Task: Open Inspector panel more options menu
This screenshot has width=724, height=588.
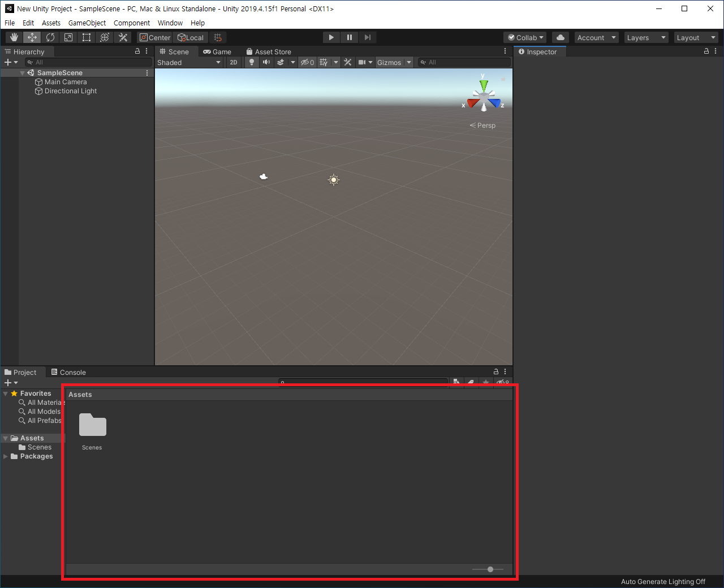Action: click(x=716, y=51)
